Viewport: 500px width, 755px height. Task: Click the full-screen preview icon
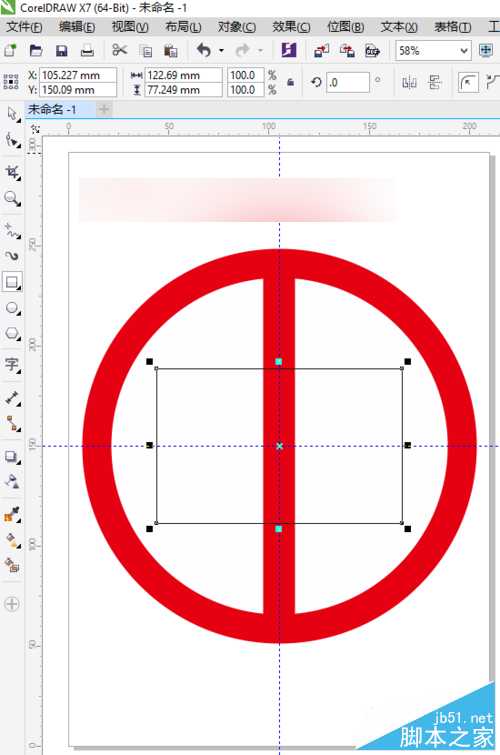click(x=486, y=50)
